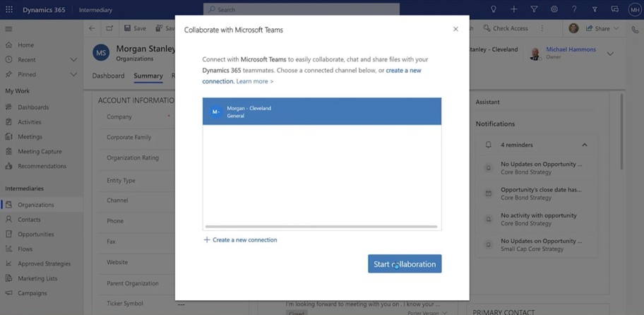Click the channel list horizontal scrollbar
Viewport: 644px width, 315px height.
pos(321,227)
